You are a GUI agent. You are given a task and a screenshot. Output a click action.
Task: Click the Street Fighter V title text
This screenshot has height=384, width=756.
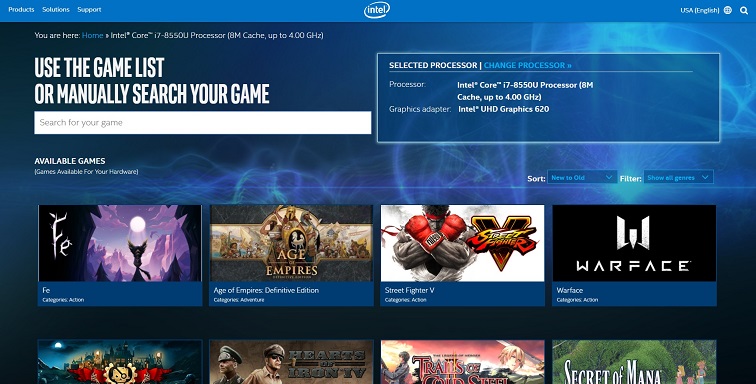[406, 290]
